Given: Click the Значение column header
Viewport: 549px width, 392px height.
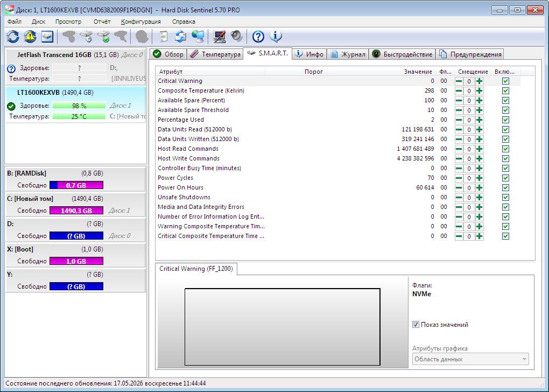Looking at the screenshot, I should [381, 72].
